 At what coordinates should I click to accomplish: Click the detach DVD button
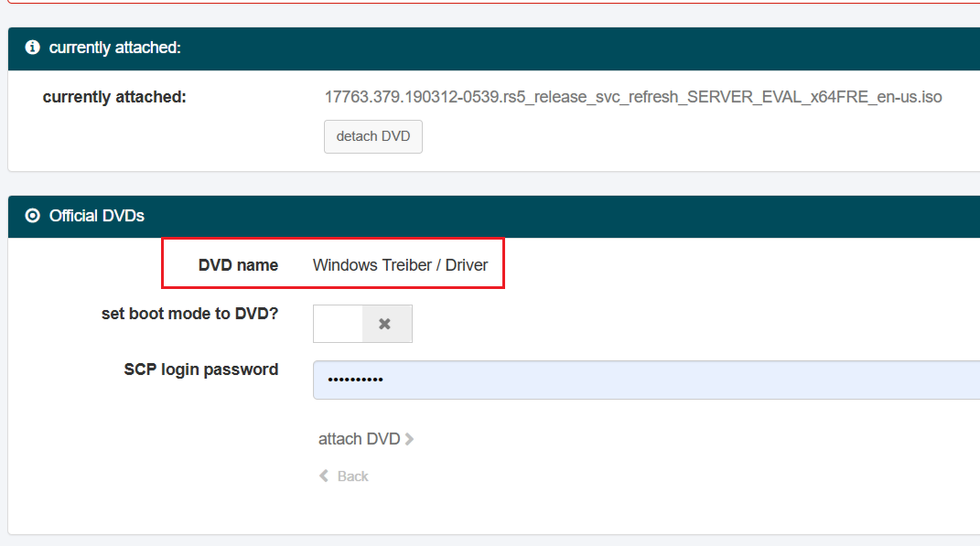[x=373, y=136]
